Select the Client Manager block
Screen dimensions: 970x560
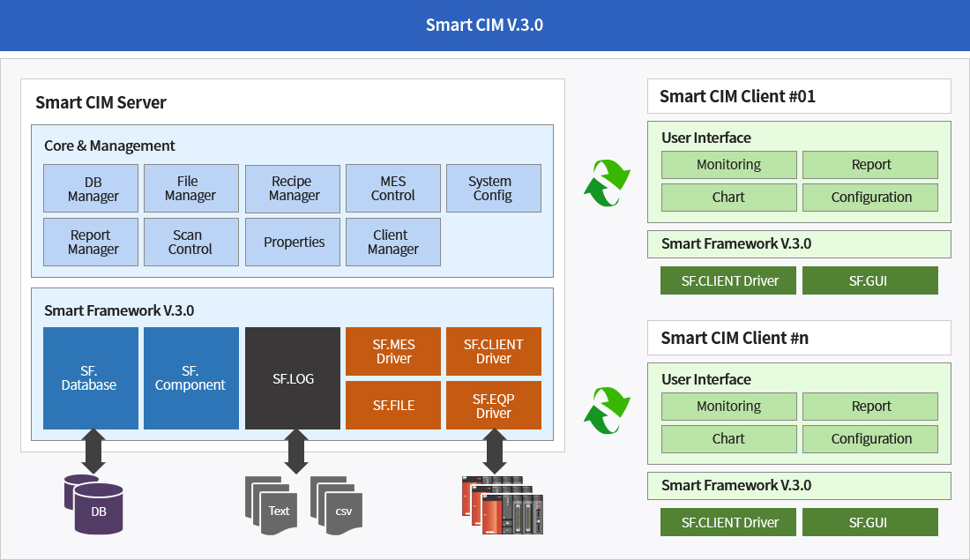[392, 242]
